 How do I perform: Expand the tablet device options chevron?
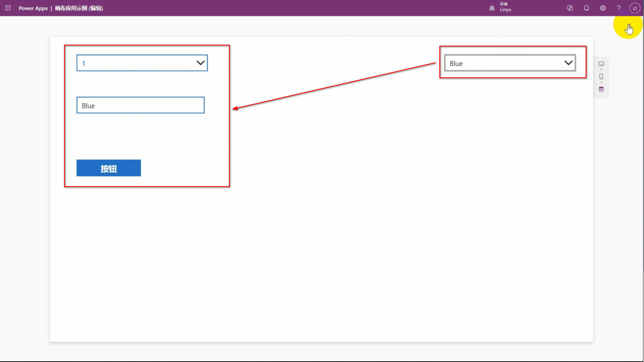click(601, 69)
